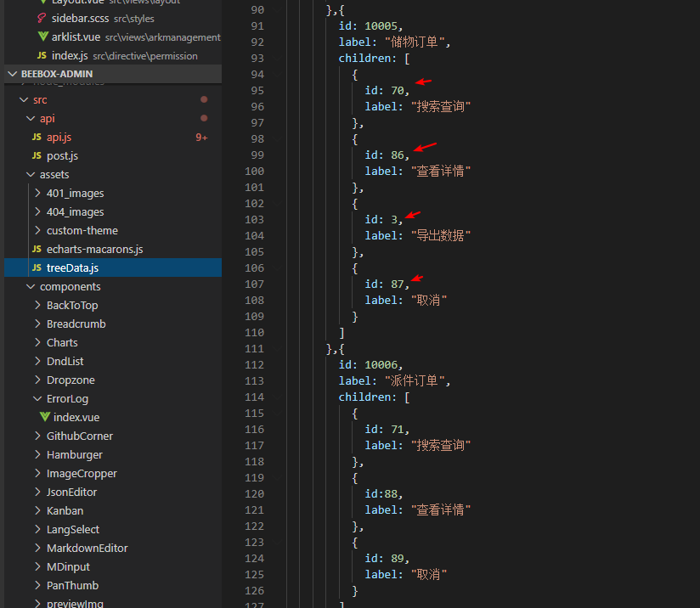The image size is (700, 608).
Task: Click the 9+ problems badge on api.js
Action: (202, 138)
